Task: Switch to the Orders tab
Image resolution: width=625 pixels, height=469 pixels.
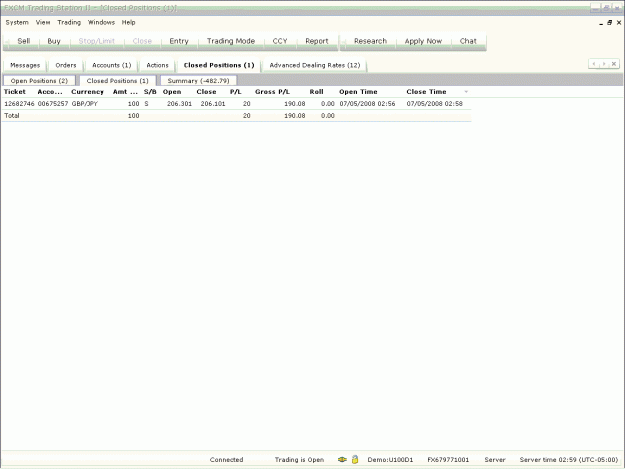Action: (66, 65)
